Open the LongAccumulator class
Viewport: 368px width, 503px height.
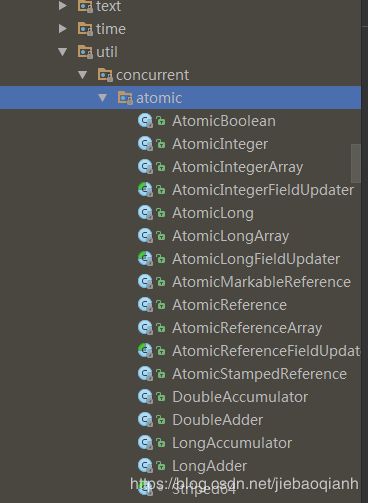coord(232,443)
